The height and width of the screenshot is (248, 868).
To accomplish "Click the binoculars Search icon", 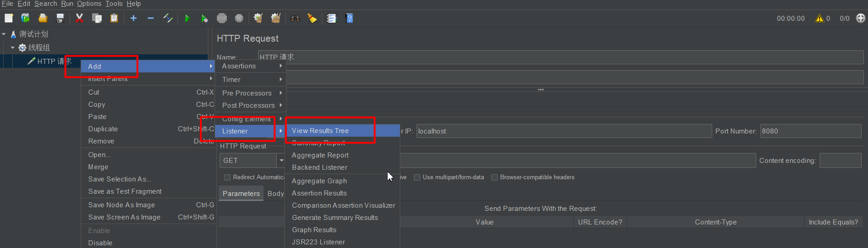I will 295,18.
